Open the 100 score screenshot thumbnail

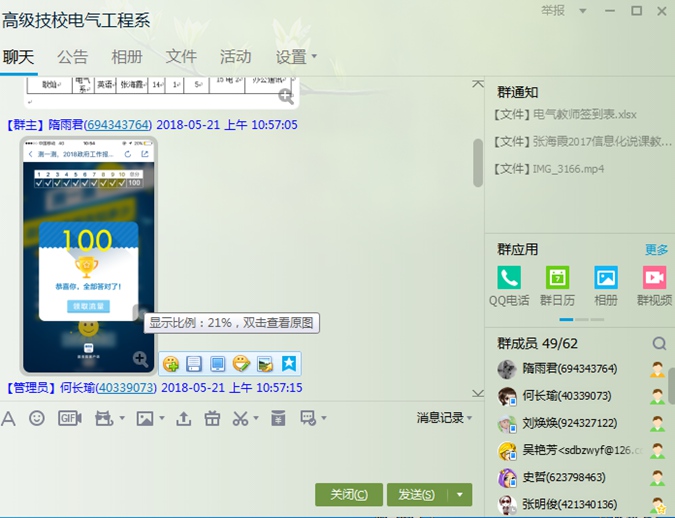[88, 255]
